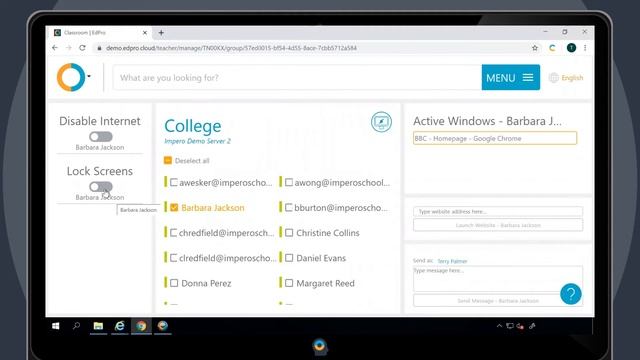Click the EdPro circular logo

(71, 77)
